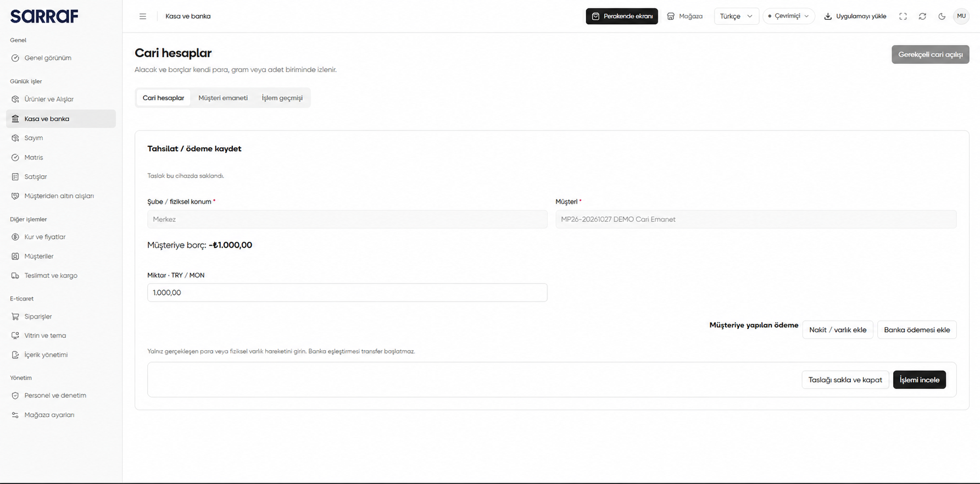
Task: Click the Satışlar sidebar icon
Action: [15, 177]
